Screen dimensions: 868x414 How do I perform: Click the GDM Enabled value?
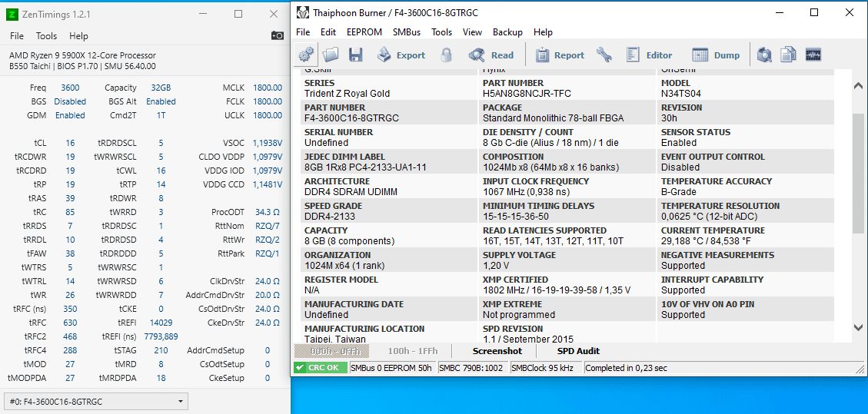point(70,115)
